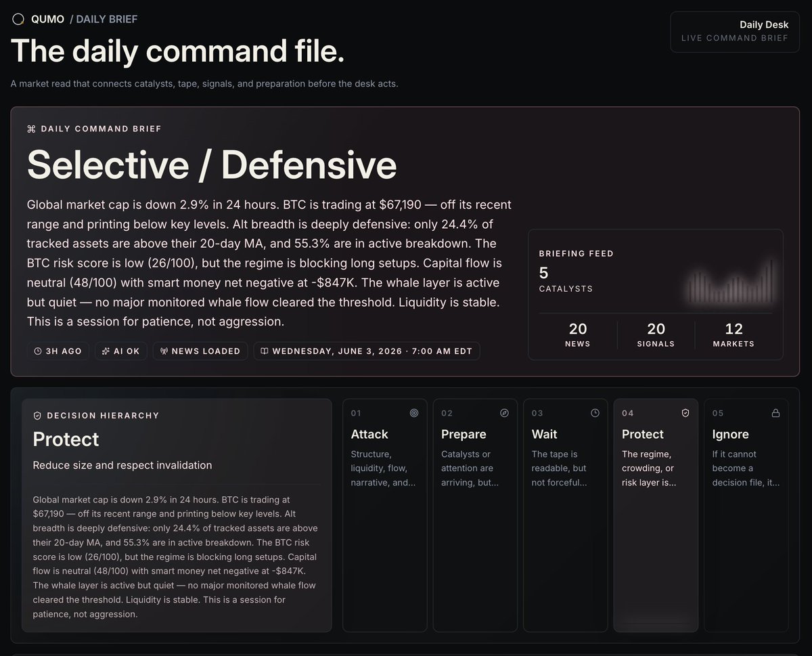
Task: Click the book icon in the date chip
Action: pos(265,351)
